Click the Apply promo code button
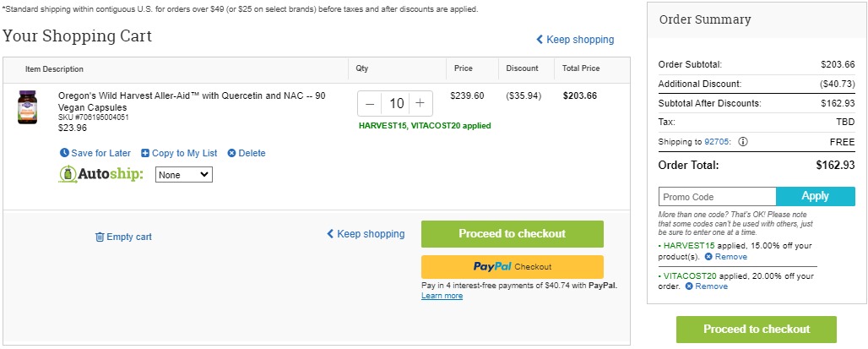Viewport: 868px width, 349px height. click(816, 196)
